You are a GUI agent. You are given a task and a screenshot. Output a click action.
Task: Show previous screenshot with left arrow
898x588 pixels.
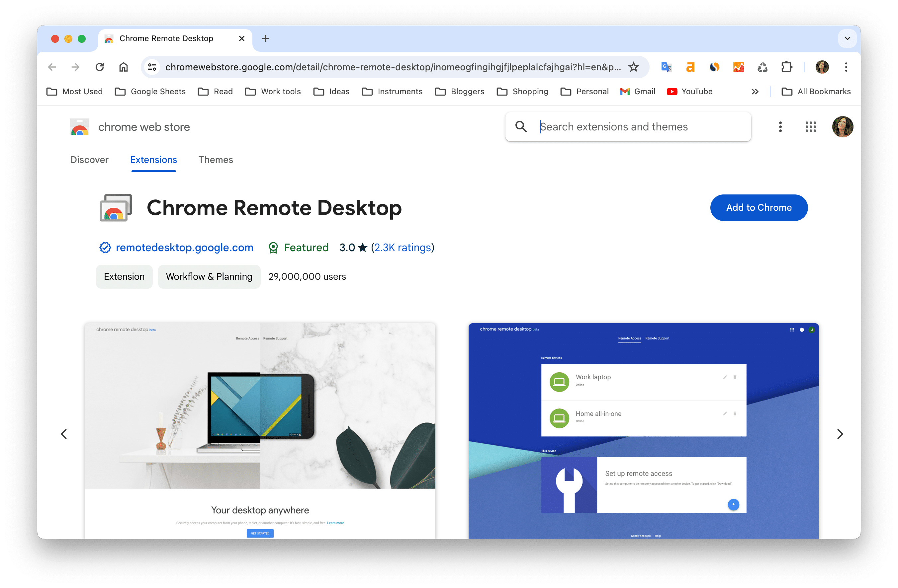tap(64, 434)
